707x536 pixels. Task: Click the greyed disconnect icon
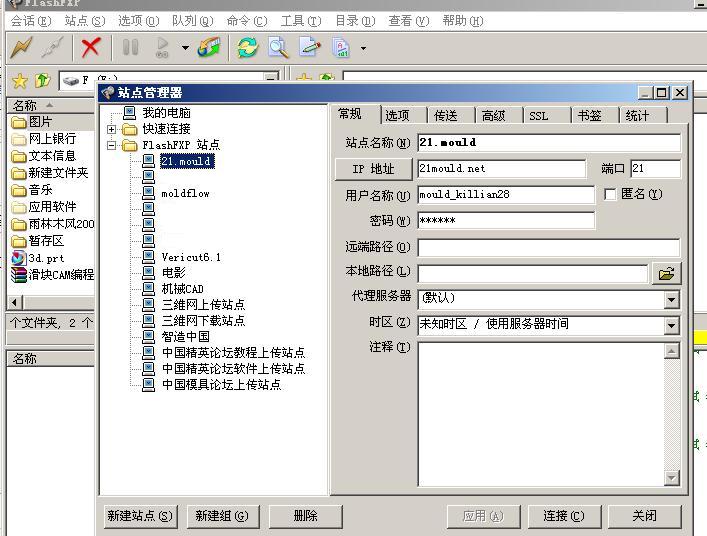click(x=52, y=47)
